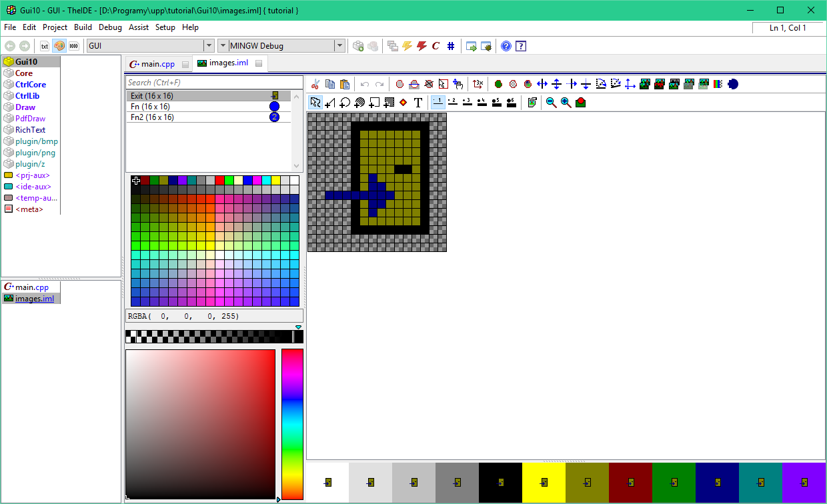Open the MINGW Debug build method dropdown

339,46
